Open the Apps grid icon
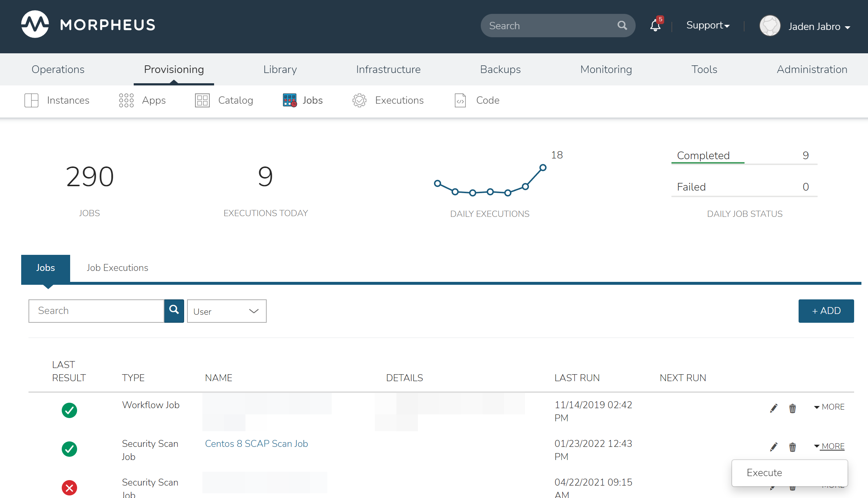This screenshot has height=498, width=868. click(126, 100)
